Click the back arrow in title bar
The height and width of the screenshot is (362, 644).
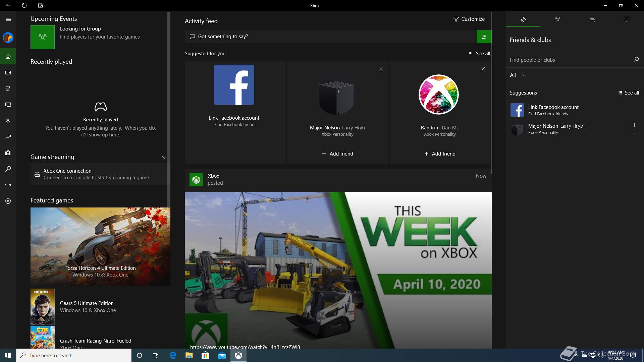(x=8, y=5)
